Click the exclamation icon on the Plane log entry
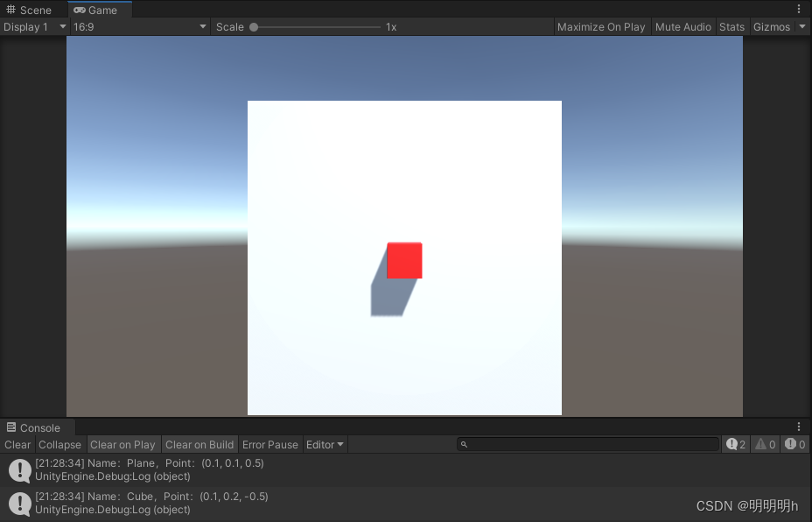The height and width of the screenshot is (522, 812). [x=19, y=469]
